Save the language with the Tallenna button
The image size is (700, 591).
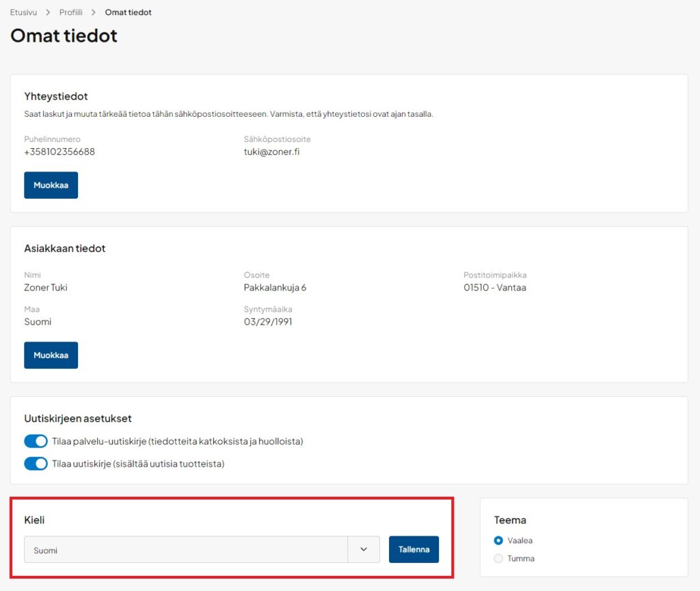pyautogui.click(x=414, y=549)
